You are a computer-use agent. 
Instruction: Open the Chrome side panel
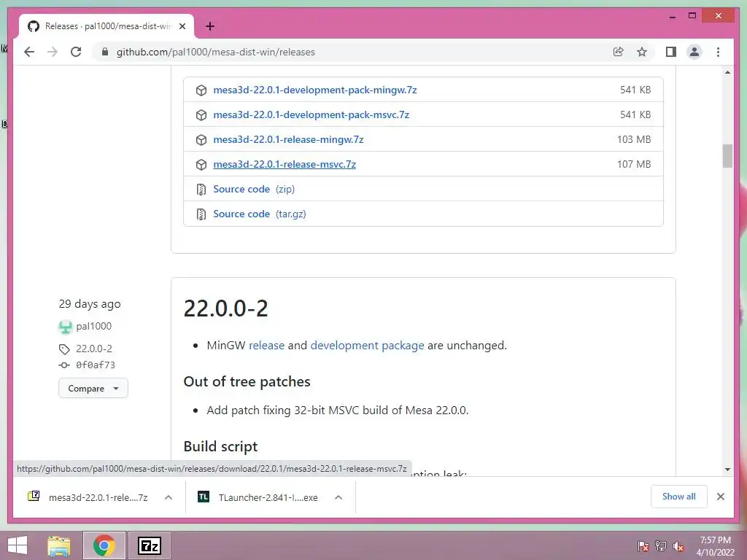pyautogui.click(x=671, y=52)
